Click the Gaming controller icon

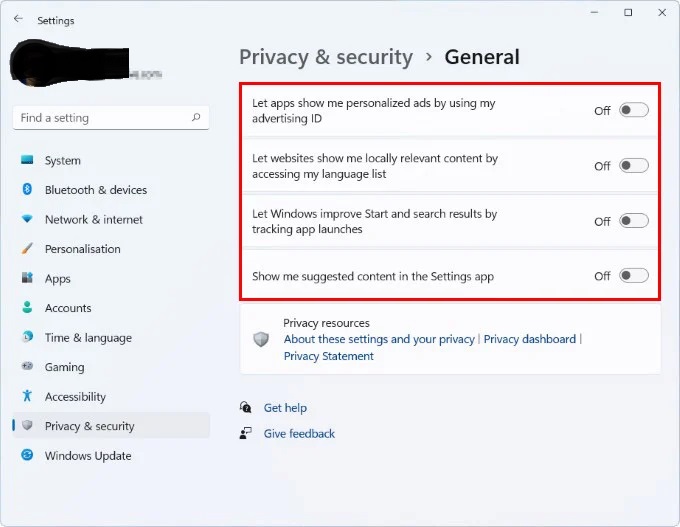(x=27, y=366)
